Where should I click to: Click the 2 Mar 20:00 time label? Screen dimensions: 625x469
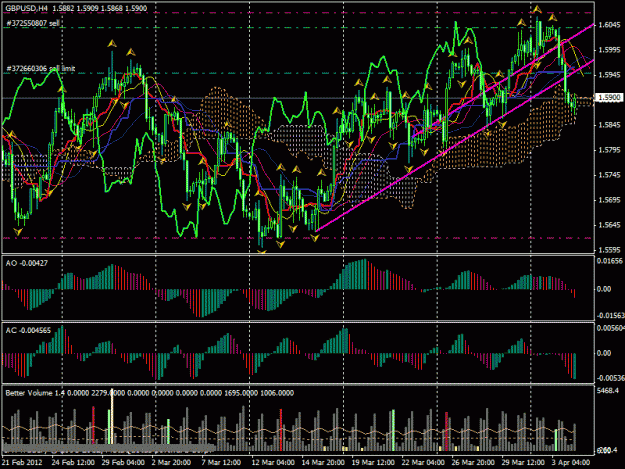click(x=171, y=463)
